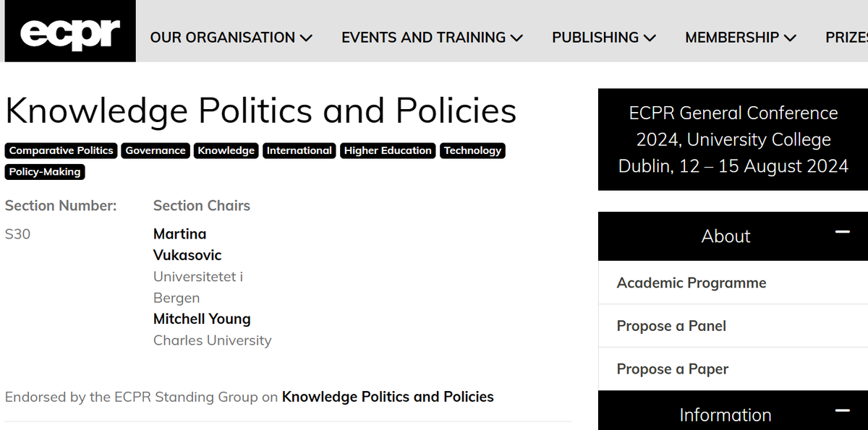This screenshot has height=430, width=868.
Task: Expand the chevron beside Our Organisation
Action: pyautogui.click(x=306, y=38)
